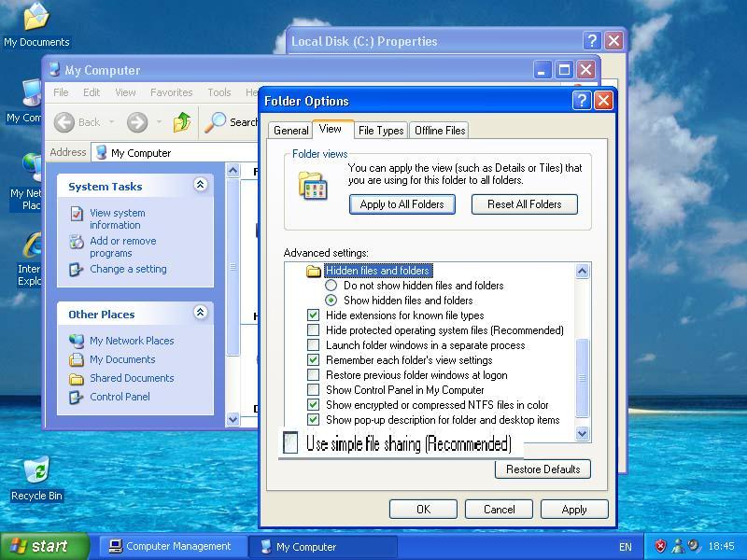Collapse the Other Places panel

(200, 314)
